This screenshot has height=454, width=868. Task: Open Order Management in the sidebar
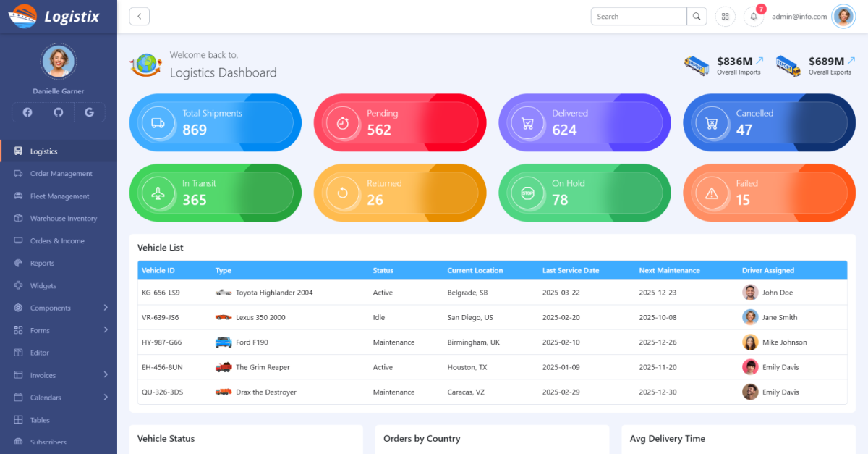pyautogui.click(x=61, y=174)
